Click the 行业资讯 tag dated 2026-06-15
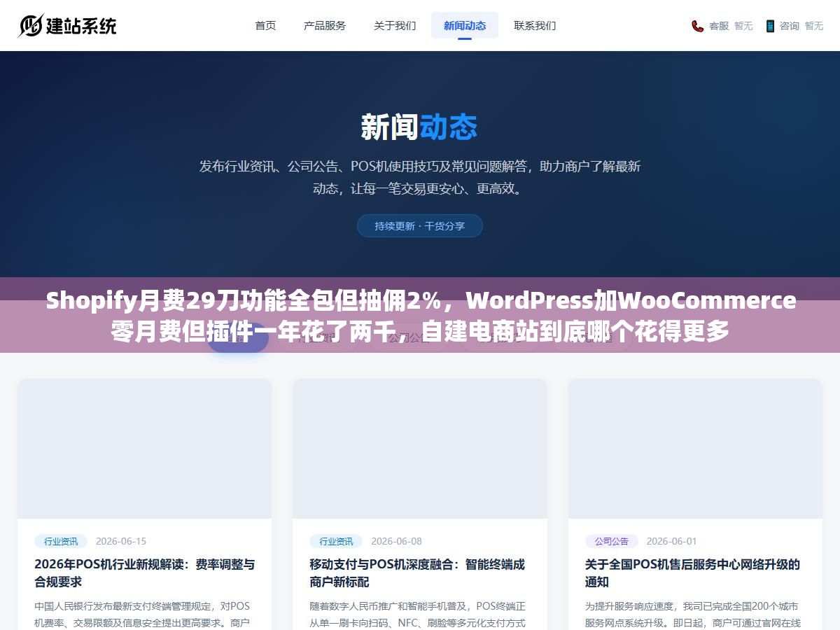The width and height of the screenshot is (840, 630). click(61, 541)
